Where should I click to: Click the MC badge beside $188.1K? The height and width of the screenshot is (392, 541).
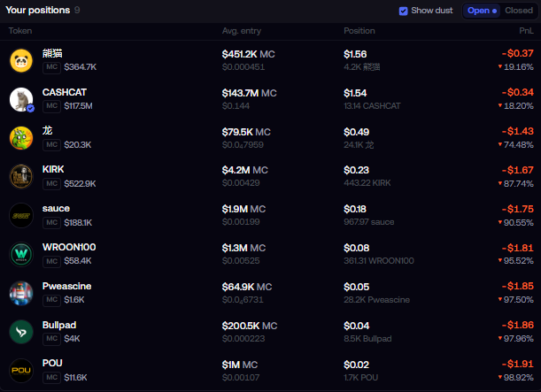click(x=51, y=223)
